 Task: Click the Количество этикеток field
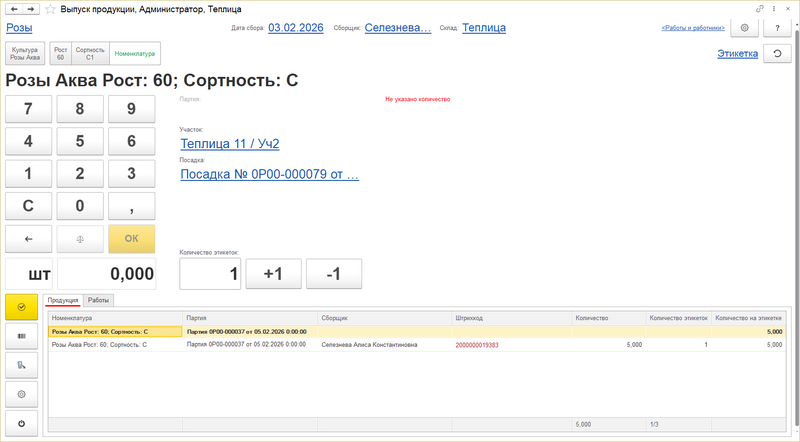(x=210, y=274)
